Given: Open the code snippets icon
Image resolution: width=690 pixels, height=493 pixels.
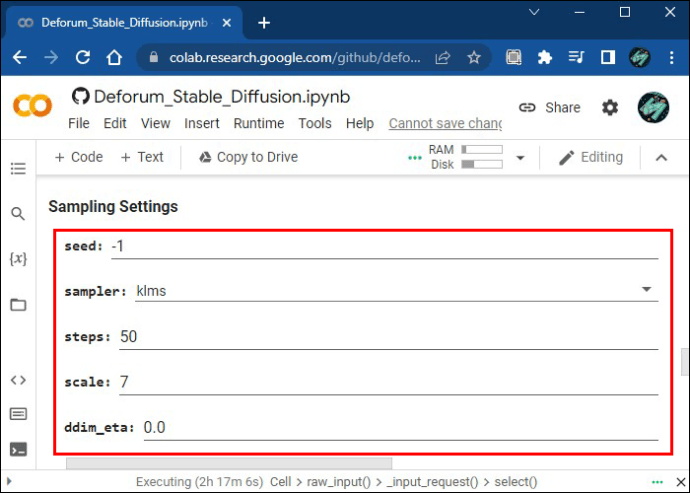Looking at the screenshot, I should 18,380.
